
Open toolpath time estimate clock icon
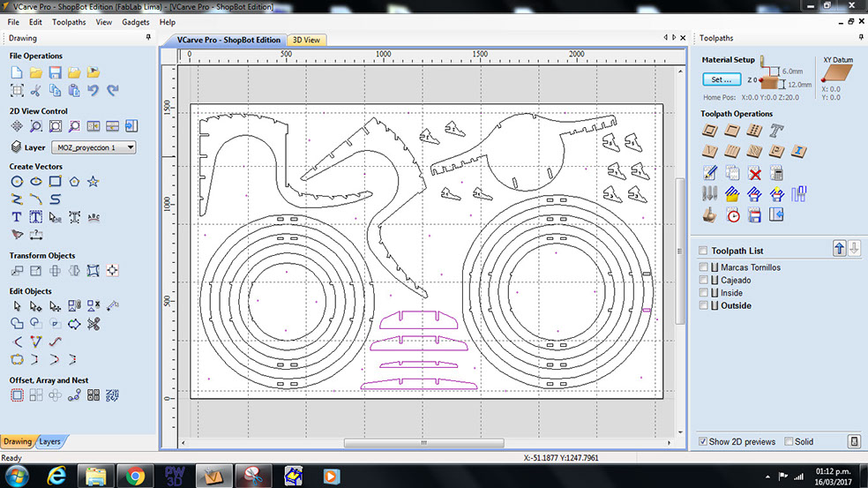(733, 215)
